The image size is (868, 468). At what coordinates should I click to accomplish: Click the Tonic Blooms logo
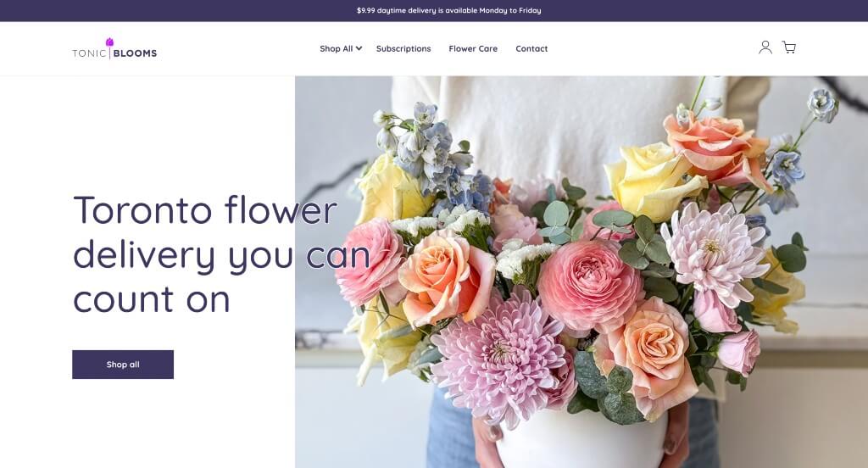114,48
